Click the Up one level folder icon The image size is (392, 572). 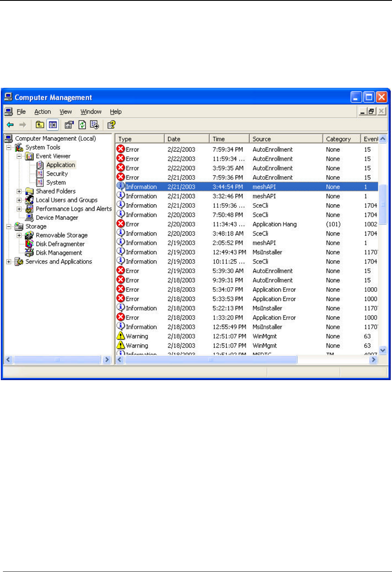(x=40, y=124)
